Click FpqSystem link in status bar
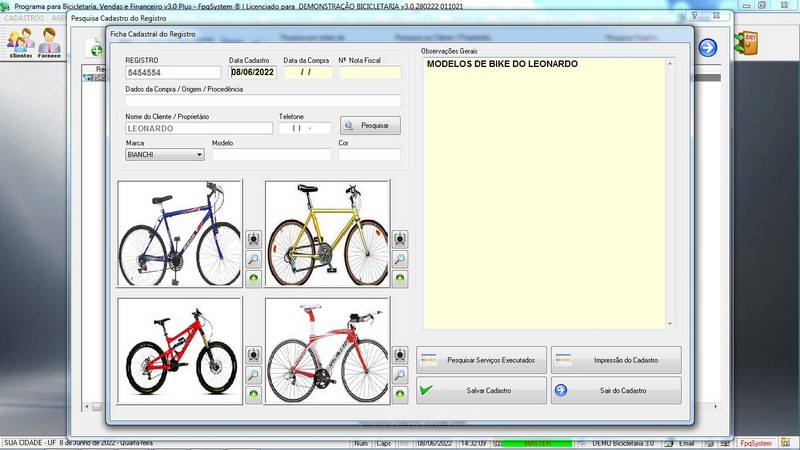Viewport: 800px width, 450px height. coord(756,443)
